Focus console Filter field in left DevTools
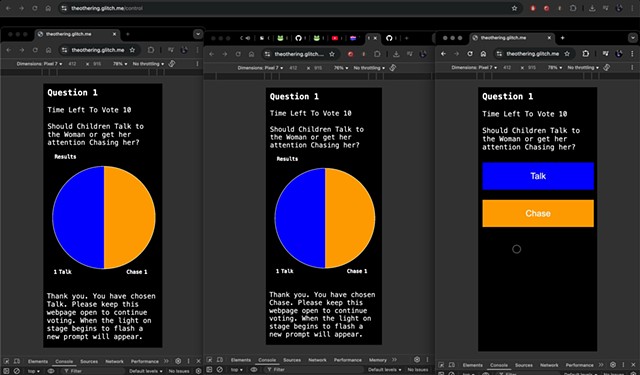This screenshot has width=640, height=375. [92, 371]
